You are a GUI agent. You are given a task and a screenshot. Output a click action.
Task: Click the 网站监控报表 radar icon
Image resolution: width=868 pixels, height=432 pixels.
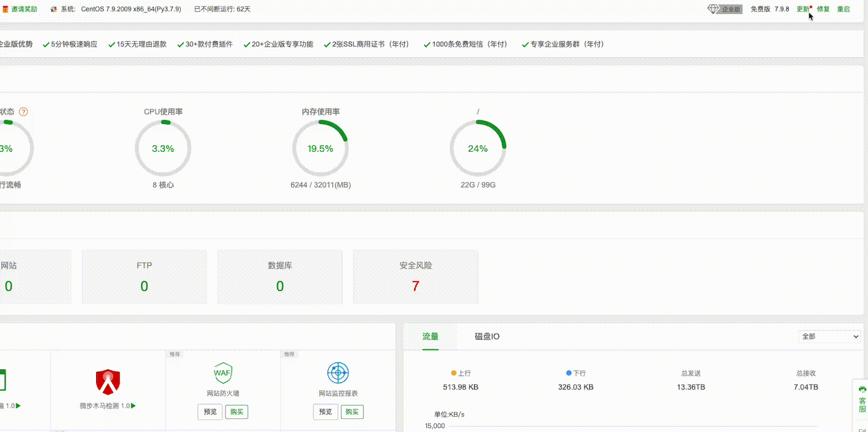pyautogui.click(x=338, y=373)
